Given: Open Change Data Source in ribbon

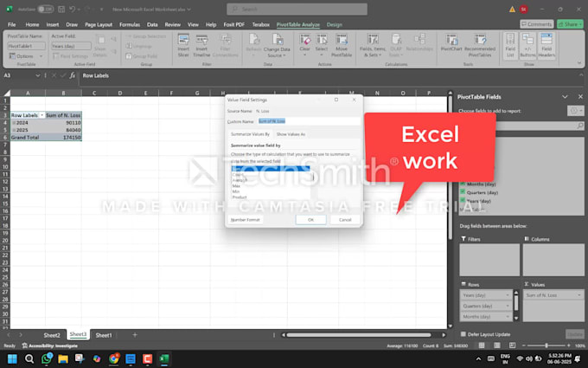Looking at the screenshot, I should tap(277, 45).
